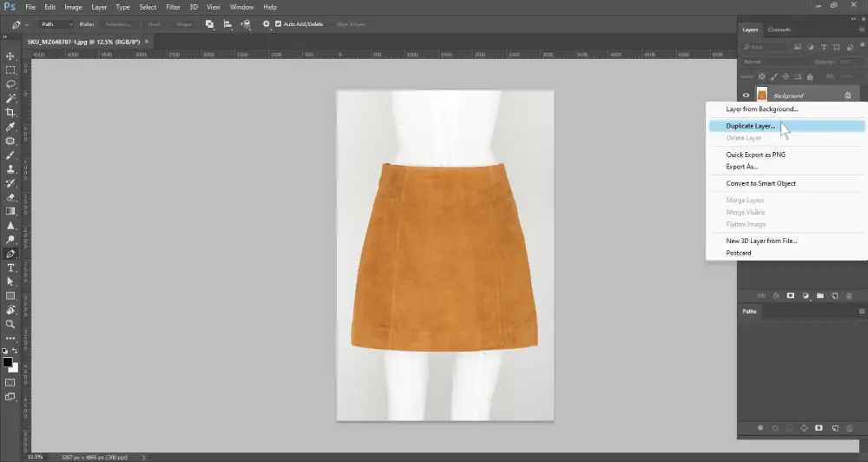Image resolution: width=868 pixels, height=462 pixels.
Task: Open Edit Toolbar three-dots button
Action: pyautogui.click(x=10, y=338)
